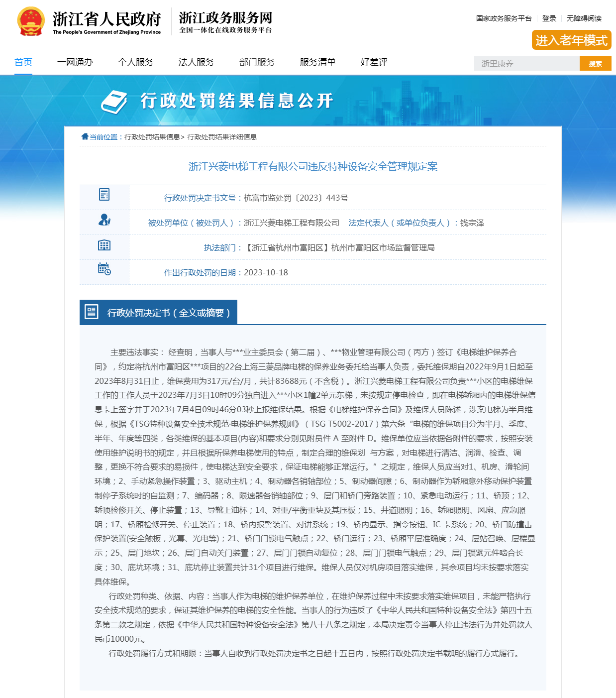Open the 好差评 menu item

374,62
